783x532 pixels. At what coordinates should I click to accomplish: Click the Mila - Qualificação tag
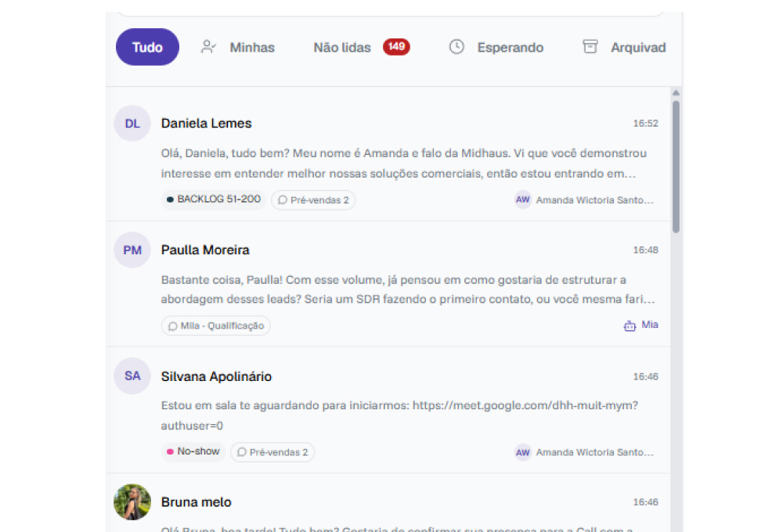(216, 325)
